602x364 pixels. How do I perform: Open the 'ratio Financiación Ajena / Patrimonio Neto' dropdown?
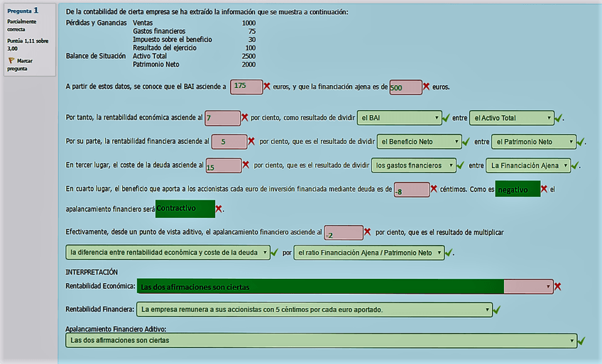pos(368,253)
